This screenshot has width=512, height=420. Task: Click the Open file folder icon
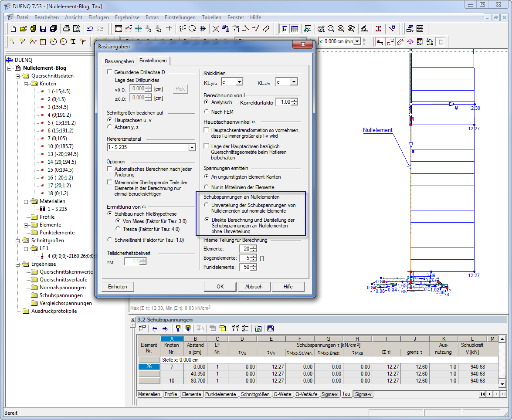(23, 29)
